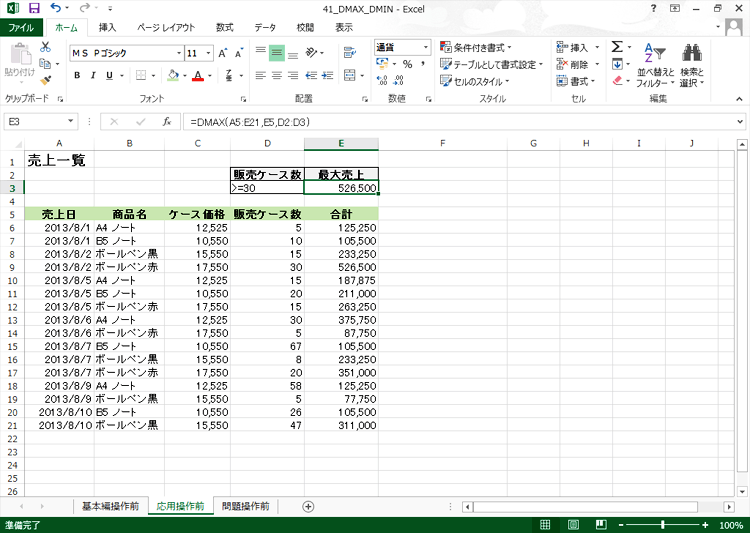Align text right
This screenshot has height=533, width=750.
(x=293, y=76)
